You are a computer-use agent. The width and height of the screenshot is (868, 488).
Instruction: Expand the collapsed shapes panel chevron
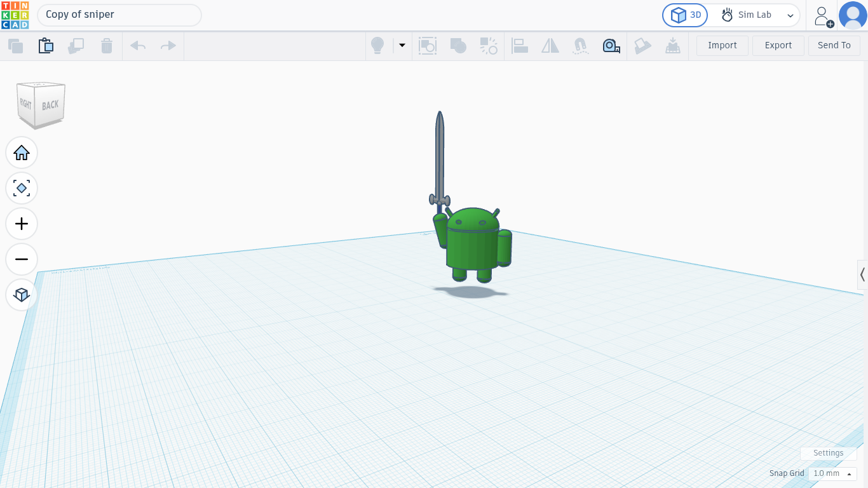click(x=862, y=274)
